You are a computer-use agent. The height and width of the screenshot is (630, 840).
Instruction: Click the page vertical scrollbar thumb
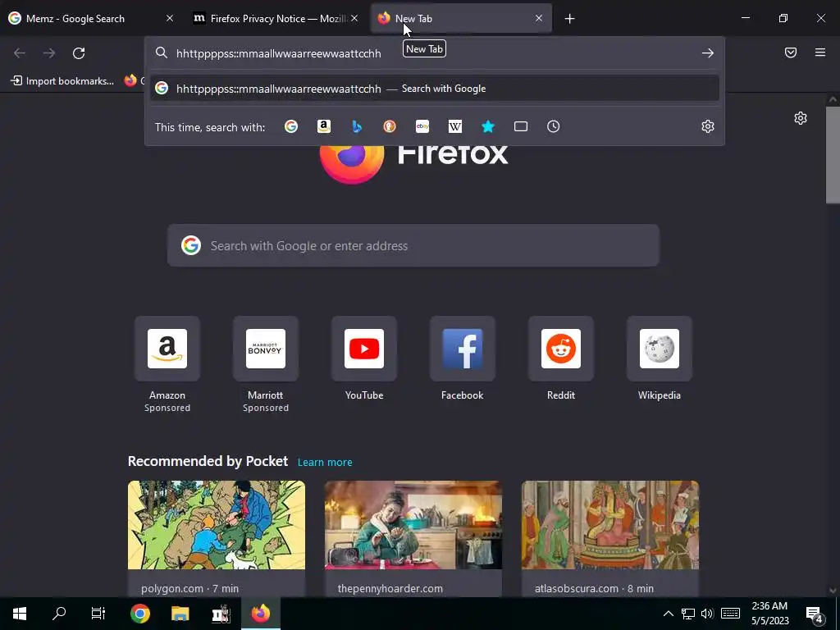pos(833,155)
